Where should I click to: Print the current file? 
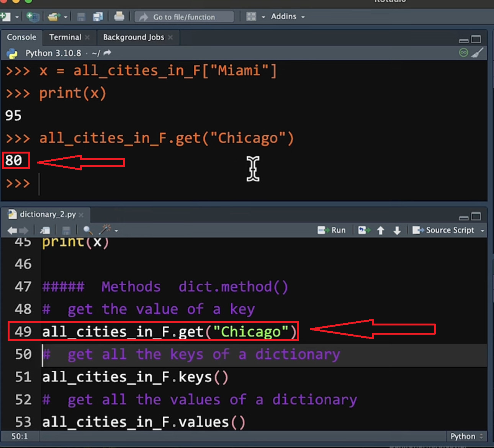(x=119, y=16)
